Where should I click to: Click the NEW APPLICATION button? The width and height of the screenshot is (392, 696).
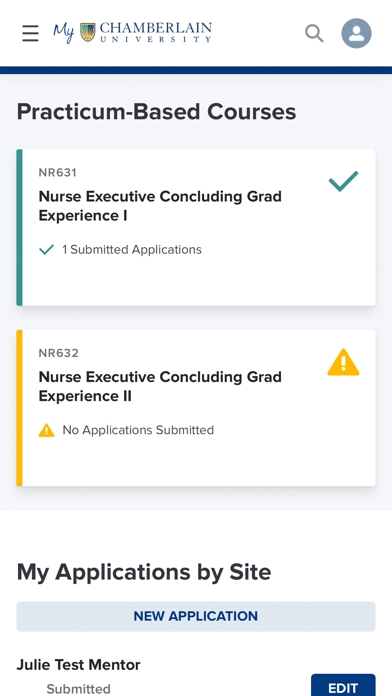point(196,616)
